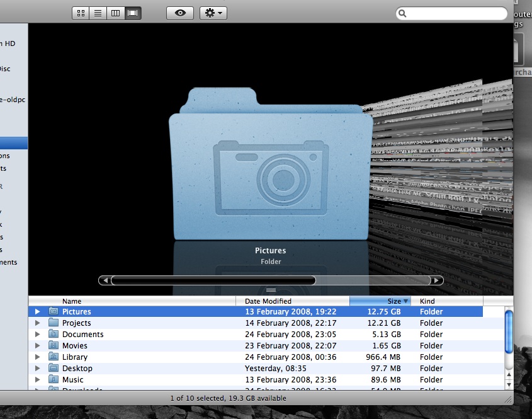Click the list scroll up arrow
Image resolution: width=532 pixels, height=419 pixels.
(x=509, y=374)
